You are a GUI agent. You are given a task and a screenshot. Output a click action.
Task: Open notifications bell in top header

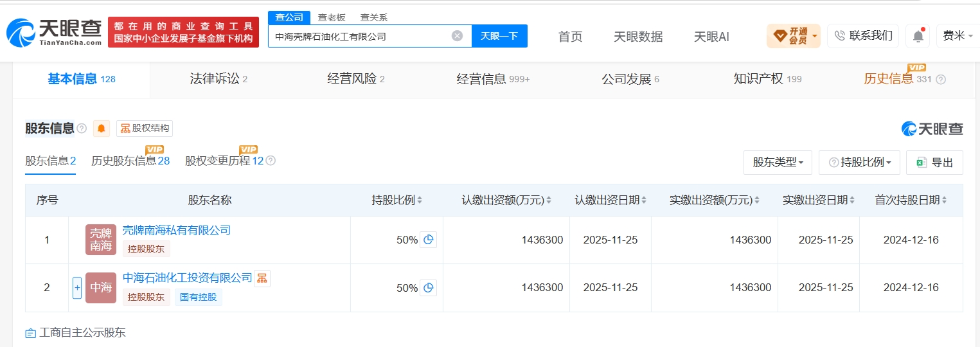[918, 36]
